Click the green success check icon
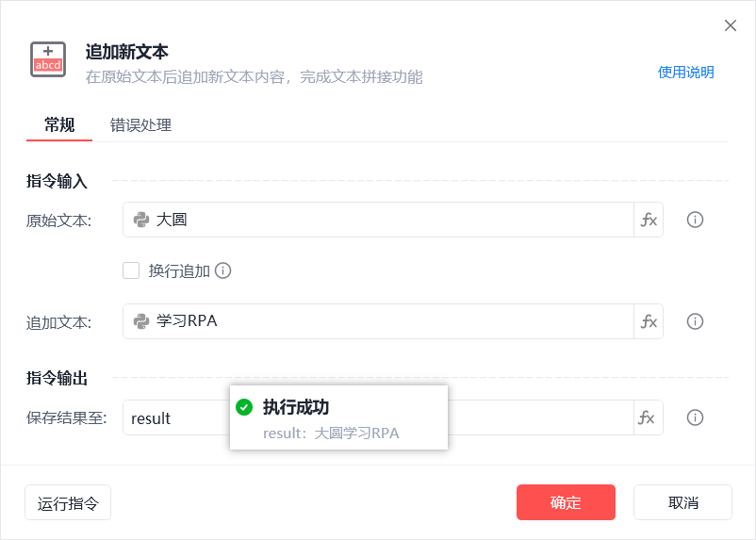This screenshot has height=540, width=756. point(244,407)
